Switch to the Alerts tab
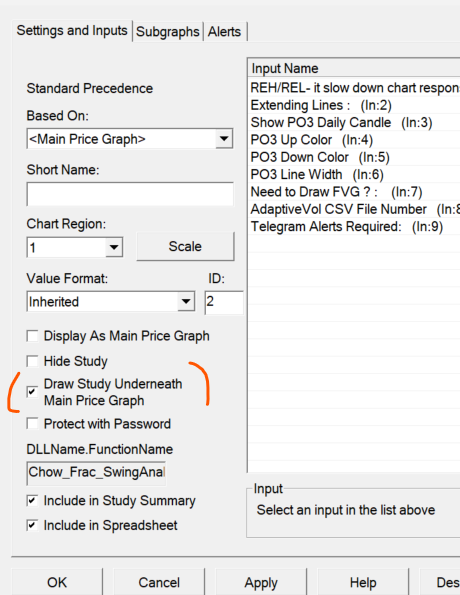This screenshot has width=460, height=595. [224, 31]
